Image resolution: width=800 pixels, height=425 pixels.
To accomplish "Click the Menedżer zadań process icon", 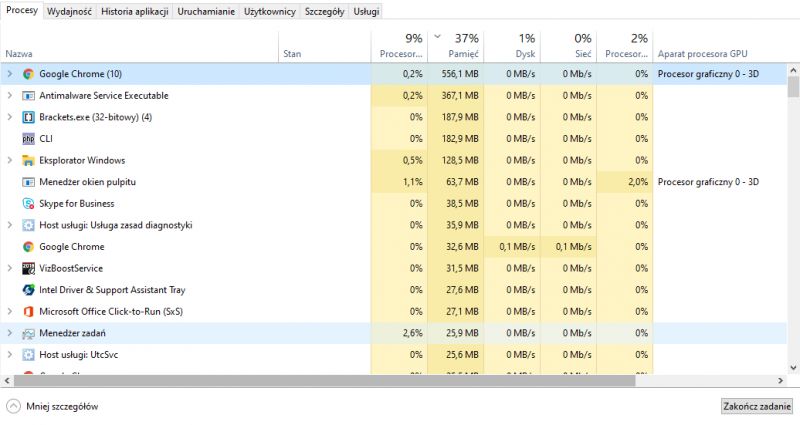I will [29, 333].
